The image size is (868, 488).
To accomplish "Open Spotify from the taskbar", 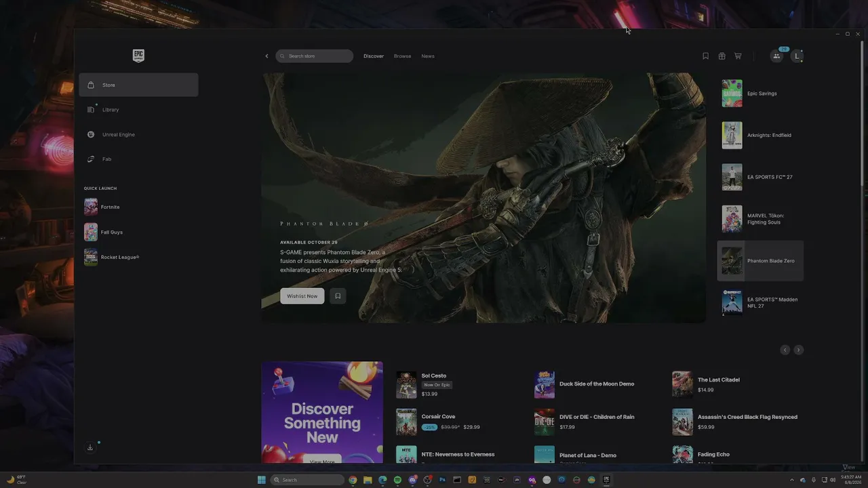I will pyautogui.click(x=397, y=480).
